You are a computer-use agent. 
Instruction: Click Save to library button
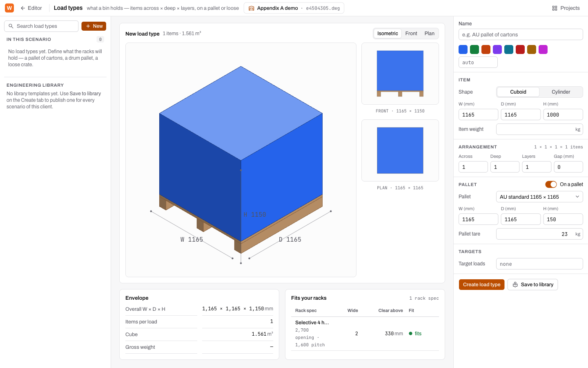(532, 285)
